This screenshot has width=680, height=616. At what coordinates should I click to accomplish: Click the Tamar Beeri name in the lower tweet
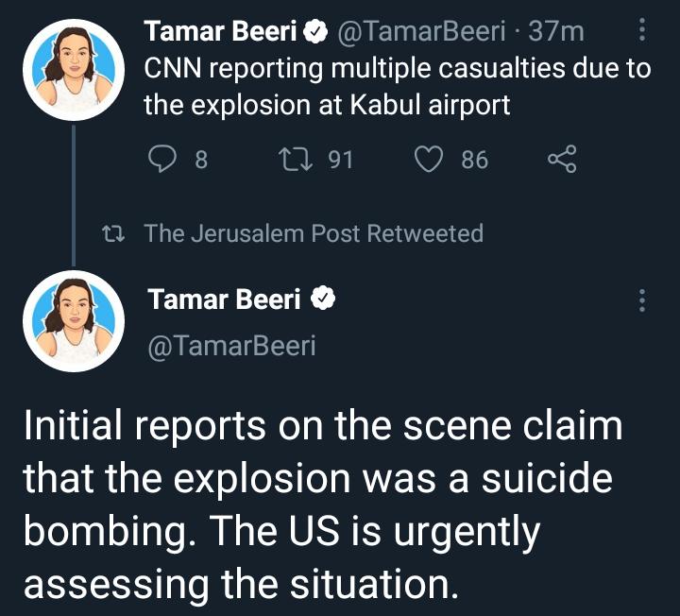pos(225,300)
